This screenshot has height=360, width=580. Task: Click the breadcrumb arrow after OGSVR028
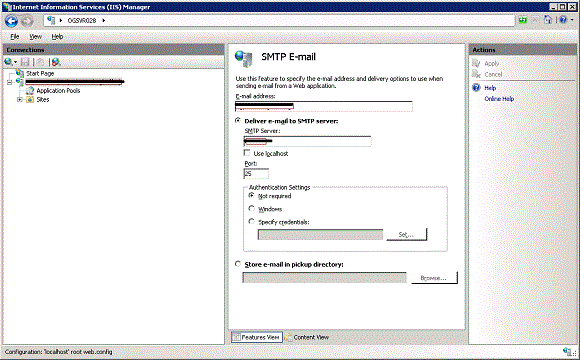[104, 20]
